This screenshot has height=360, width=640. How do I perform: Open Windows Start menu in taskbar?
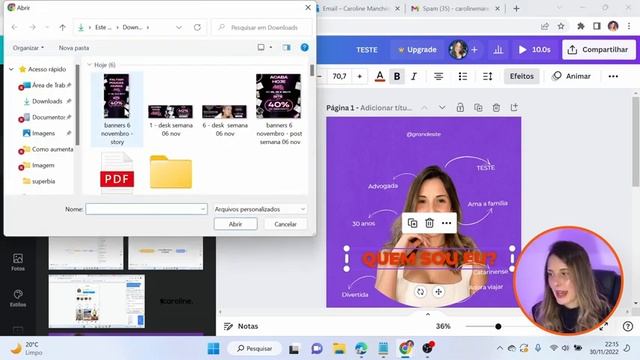213,349
